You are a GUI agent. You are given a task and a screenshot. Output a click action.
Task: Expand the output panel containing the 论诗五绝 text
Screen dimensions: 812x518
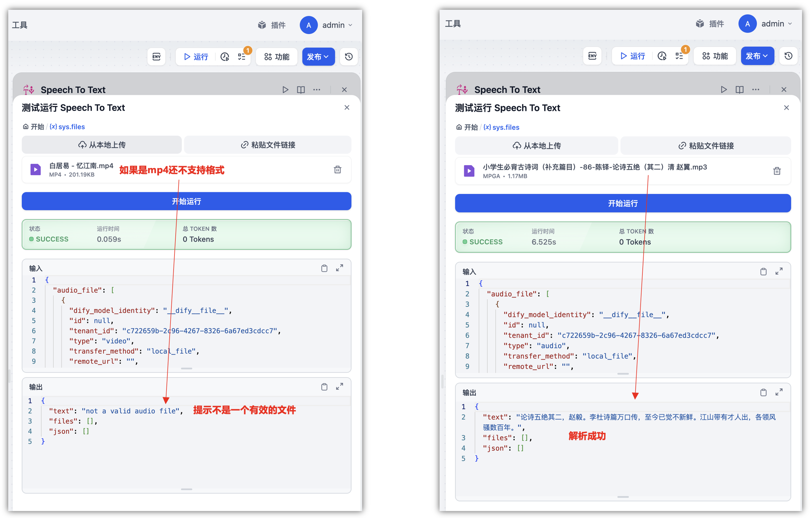[779, 392]
